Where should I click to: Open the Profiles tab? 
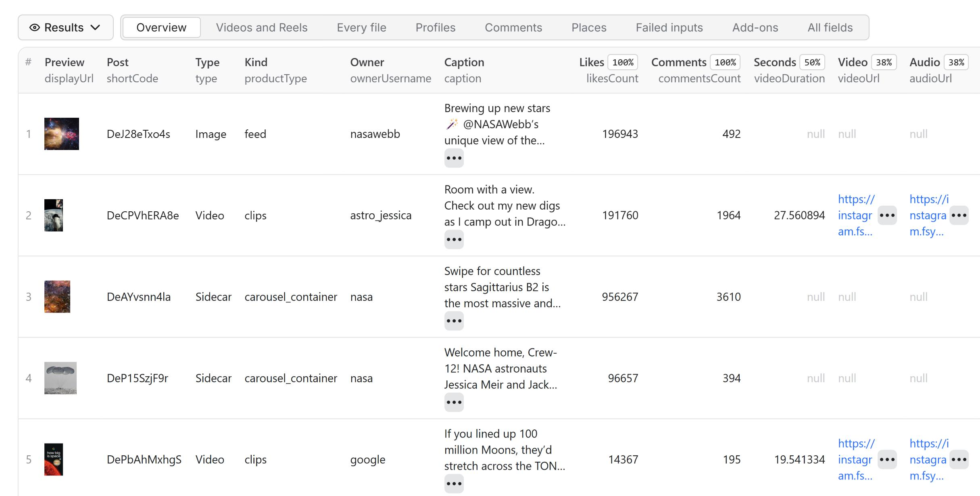tap(436, 27)
